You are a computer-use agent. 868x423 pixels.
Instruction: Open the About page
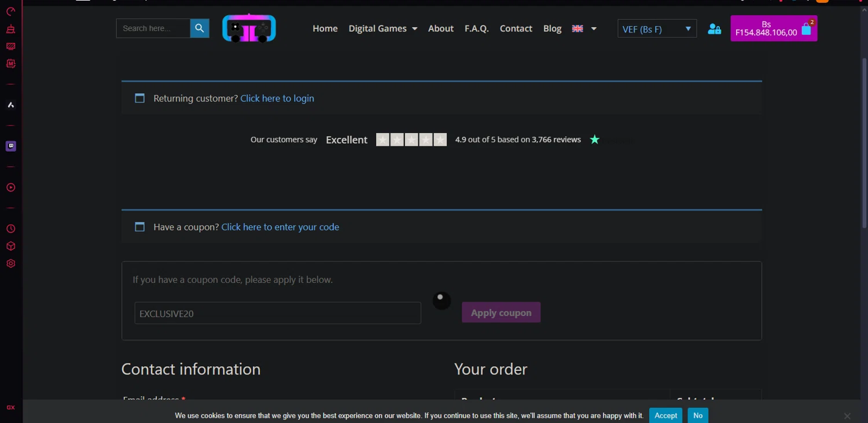(441, 28)
